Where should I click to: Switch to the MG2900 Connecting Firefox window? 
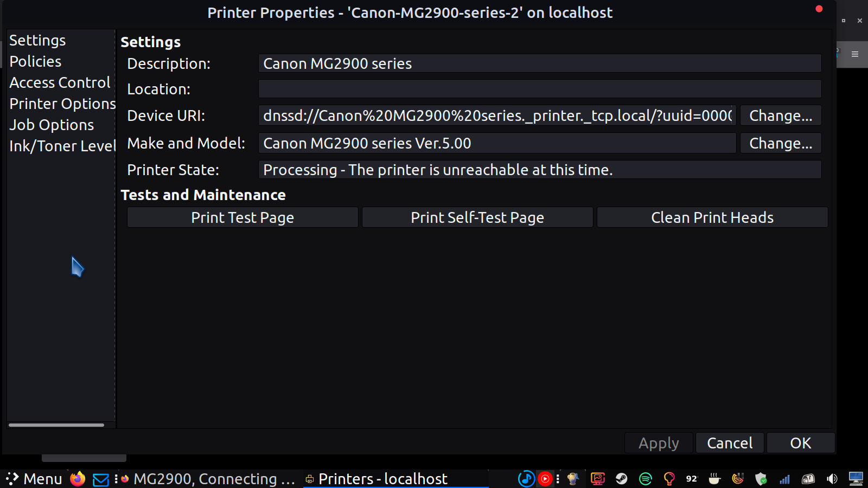coord(208,479)
